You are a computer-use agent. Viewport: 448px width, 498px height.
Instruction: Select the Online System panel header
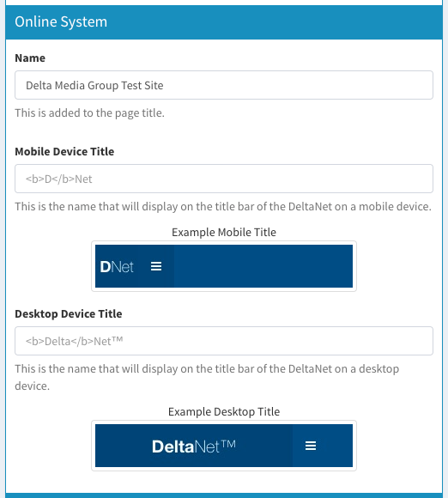click(x=224, y=22)
